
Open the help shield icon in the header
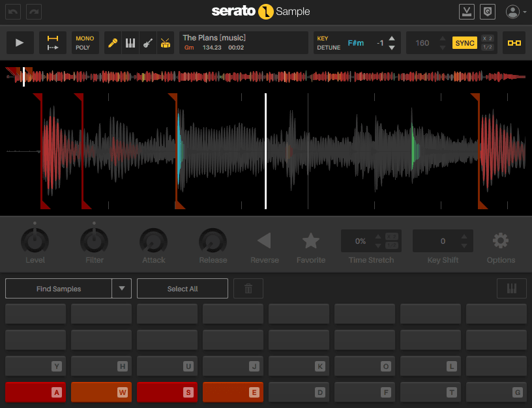(x=488, y=12)
